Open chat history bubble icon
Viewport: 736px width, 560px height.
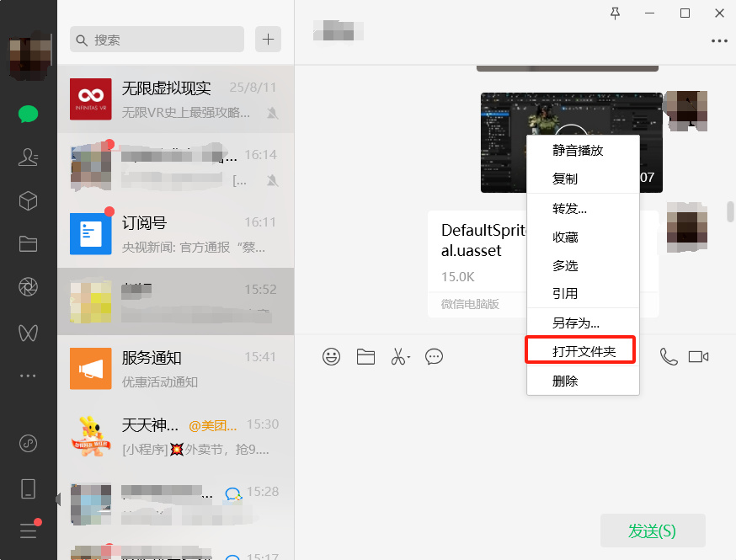[434, 357]
